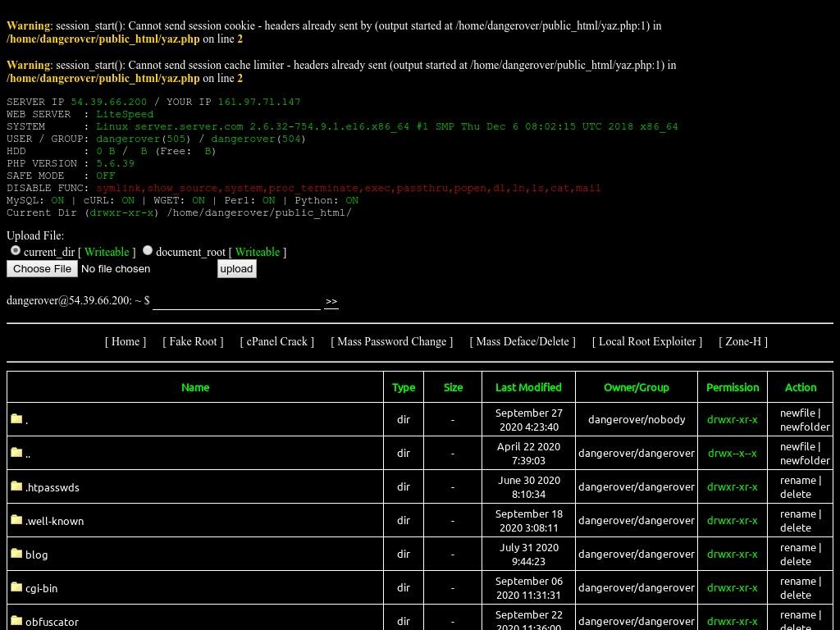Click the LiteSpeed web server value
This screenshot has height=630, width=840.
coord(125,114)
